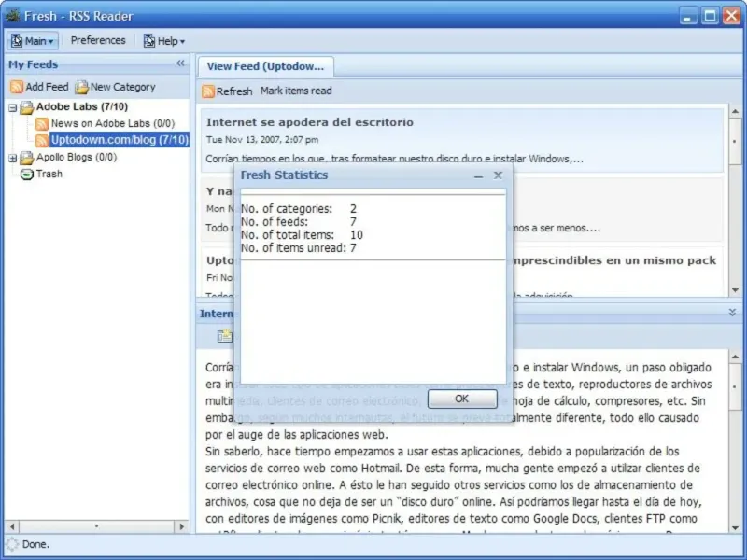
Task: Click the News on Adobe Labs RSS icon
Action: click(42, 124)
